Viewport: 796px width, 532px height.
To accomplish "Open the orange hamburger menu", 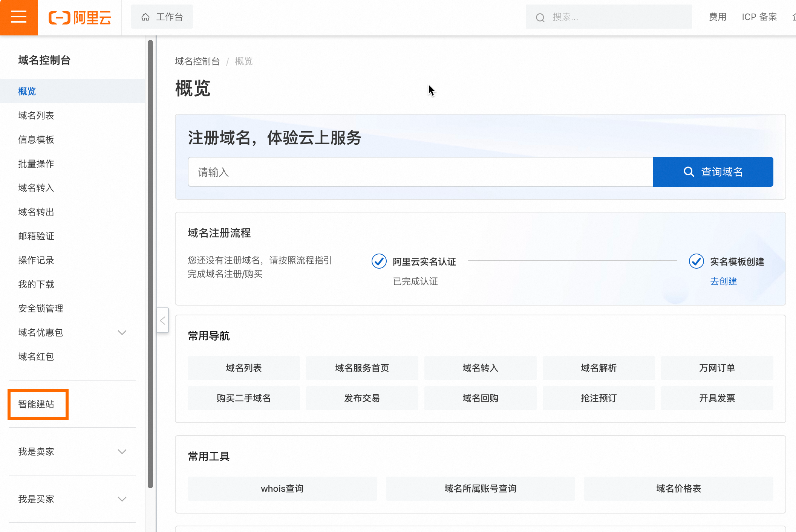I will tap(19, 17).
